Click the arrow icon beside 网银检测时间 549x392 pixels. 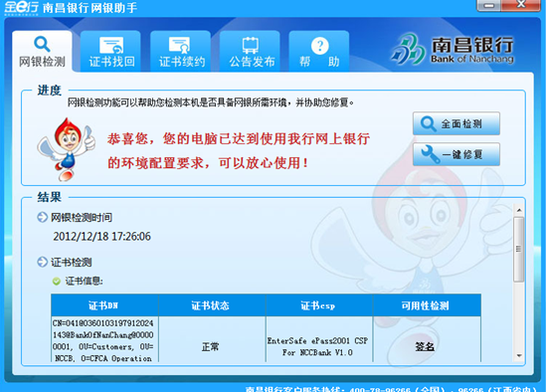click(43, 217)
